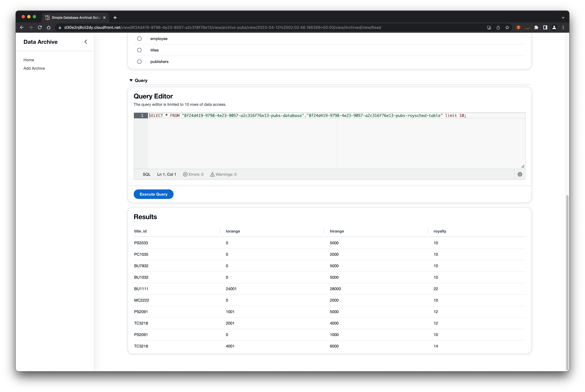Select the publishers table radio button

click(x=139, y=61)
